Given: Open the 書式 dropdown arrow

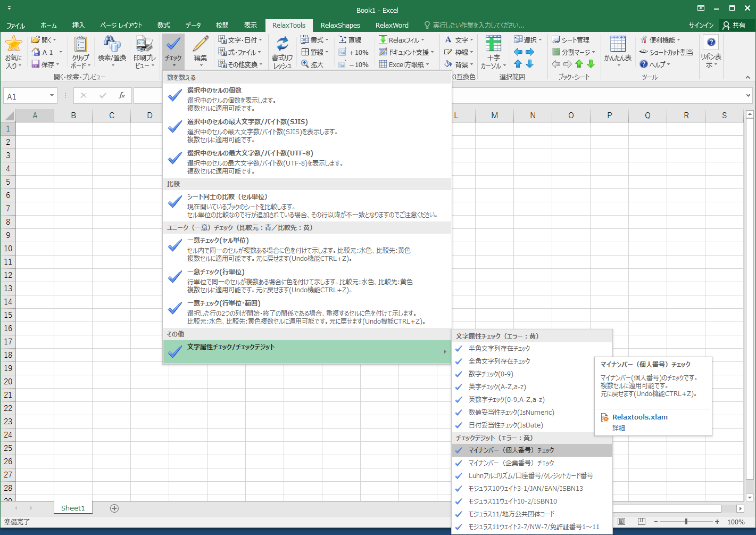Looking at the screenshot, I should 327,39.
